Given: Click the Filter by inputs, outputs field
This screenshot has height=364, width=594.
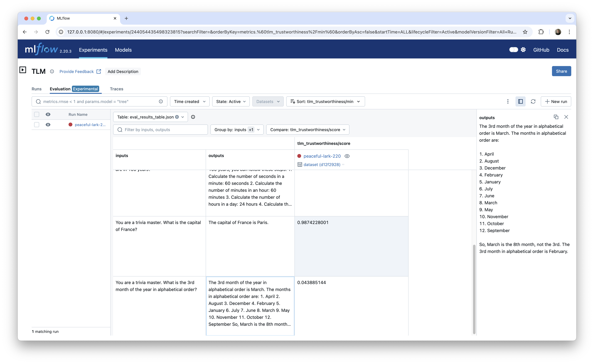Looking at the screenshot, I should point(160,129).
